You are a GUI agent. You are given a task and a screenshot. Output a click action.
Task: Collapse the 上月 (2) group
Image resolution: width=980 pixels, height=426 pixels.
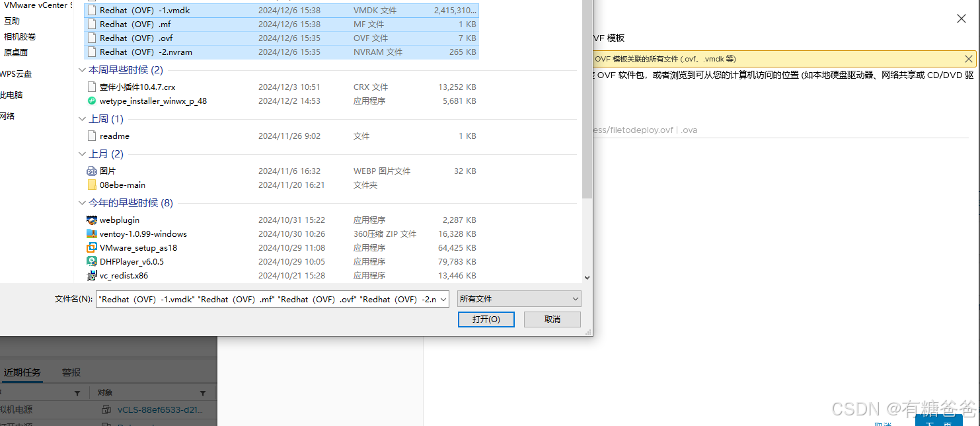click(x=82, y=154)
